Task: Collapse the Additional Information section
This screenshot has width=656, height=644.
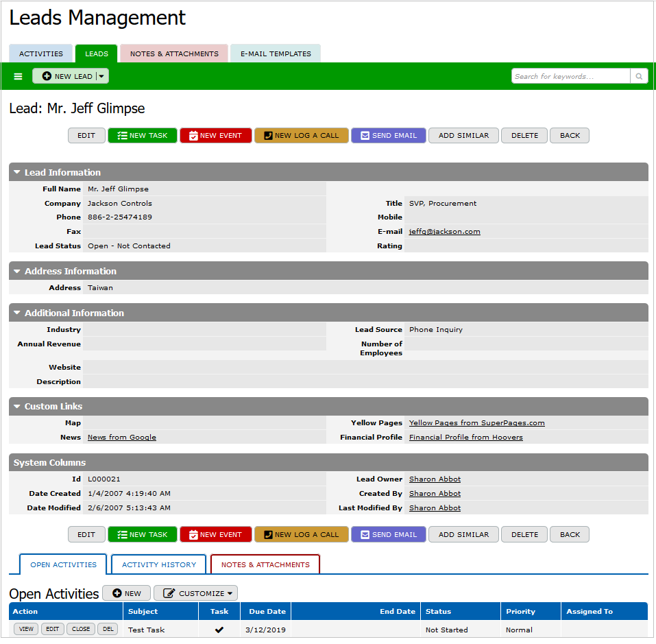Action: click(x=17, y=313)
